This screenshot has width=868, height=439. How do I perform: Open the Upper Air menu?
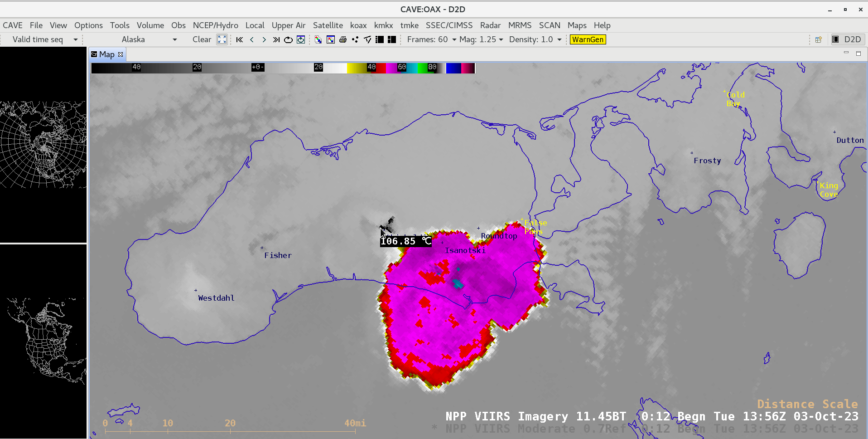click(289, 25)
